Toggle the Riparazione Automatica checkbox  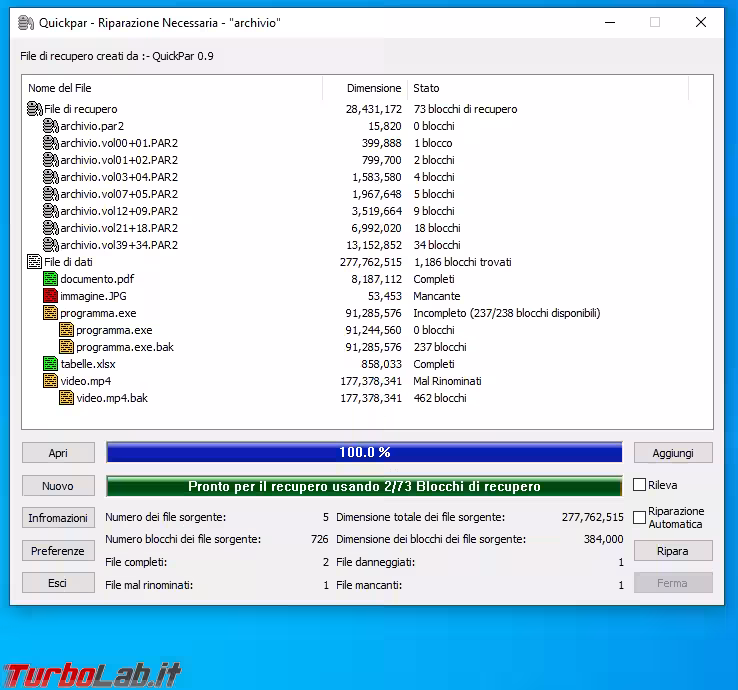(x=640, y=518)
